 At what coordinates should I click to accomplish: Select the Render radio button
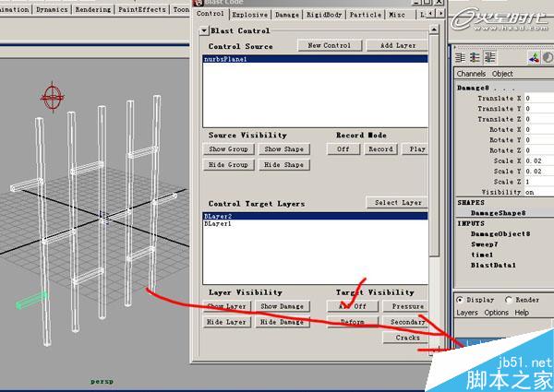click(509, 300)
